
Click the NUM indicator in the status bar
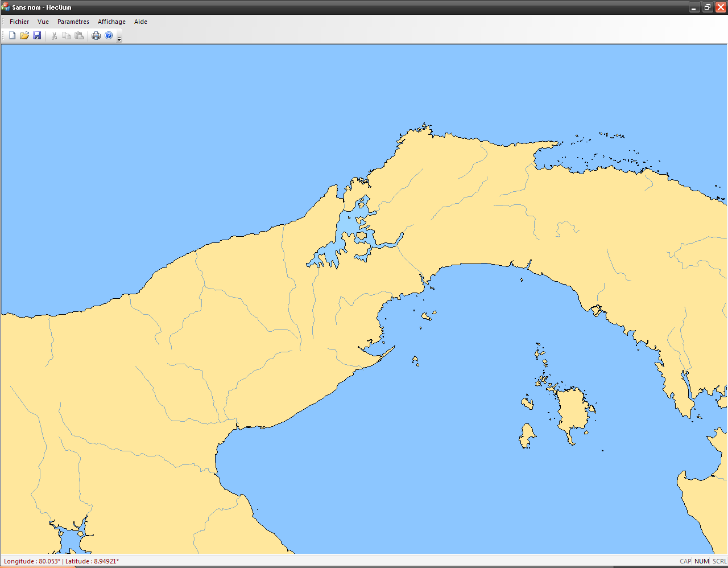click(x=702, y=561)
